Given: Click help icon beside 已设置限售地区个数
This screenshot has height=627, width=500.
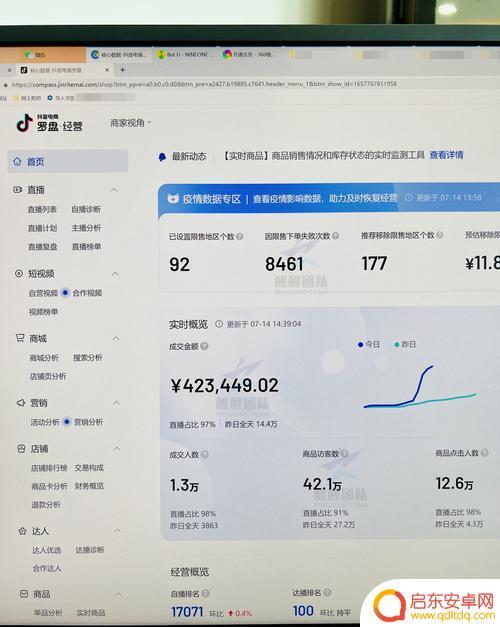Looking at the screenshot, I should pos(240,236).
